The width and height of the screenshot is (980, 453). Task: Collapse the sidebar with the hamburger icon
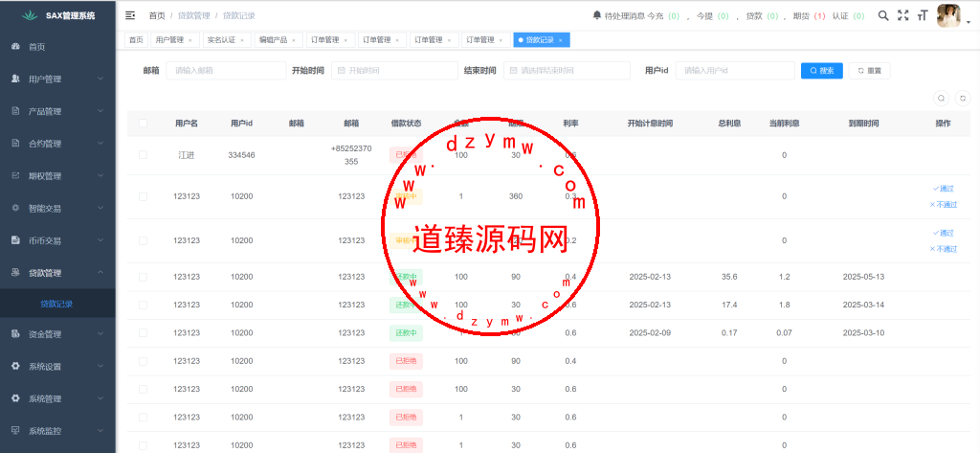pos(130,15)
